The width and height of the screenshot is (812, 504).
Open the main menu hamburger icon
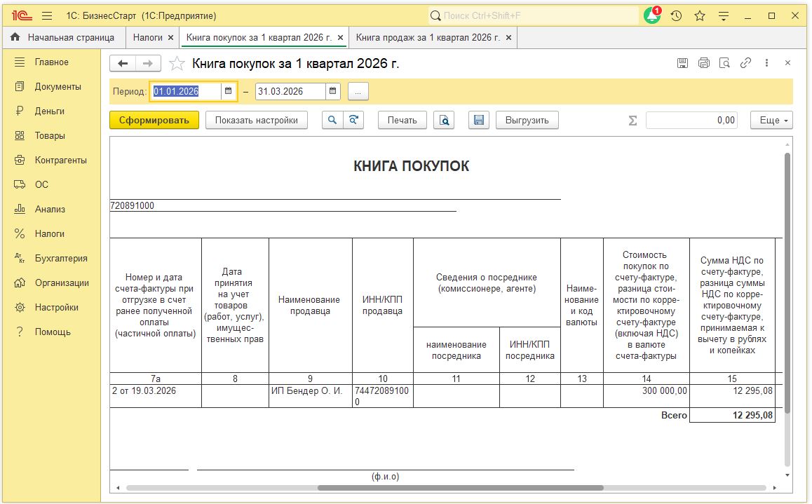point(47,15)
